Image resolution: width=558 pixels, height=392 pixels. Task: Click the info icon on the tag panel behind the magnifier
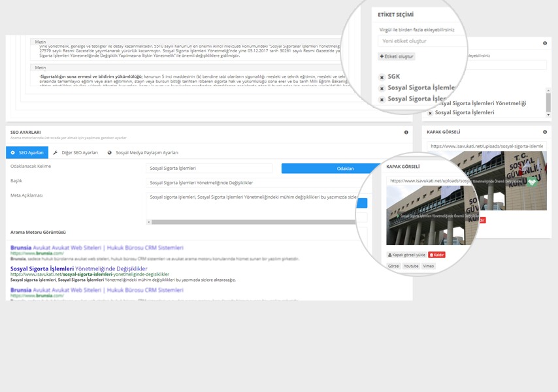[545, 43]
